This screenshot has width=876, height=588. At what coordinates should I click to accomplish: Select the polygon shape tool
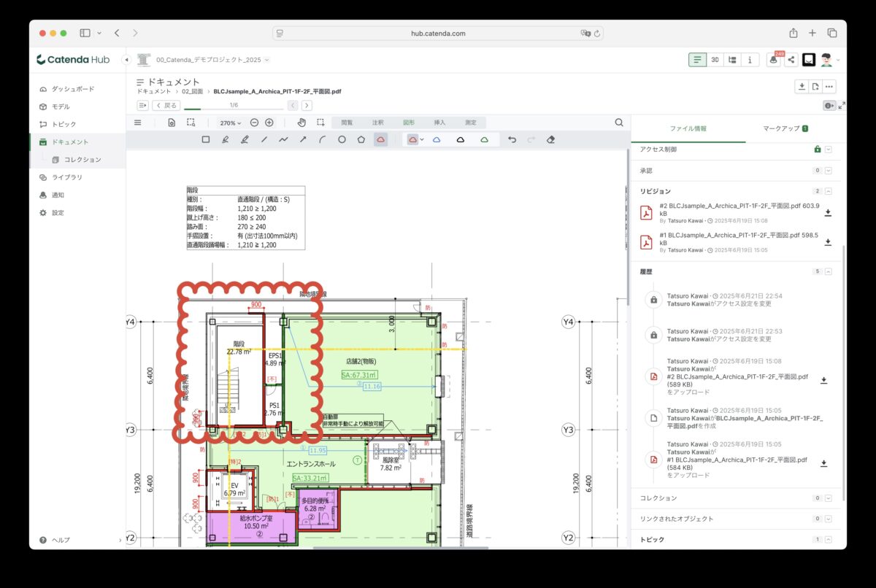coord(361,139)
